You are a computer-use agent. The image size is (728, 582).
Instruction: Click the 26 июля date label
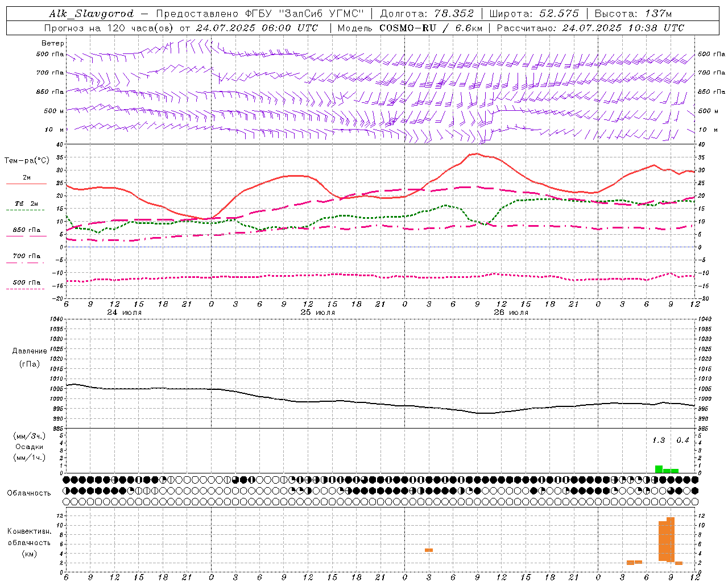511,313
